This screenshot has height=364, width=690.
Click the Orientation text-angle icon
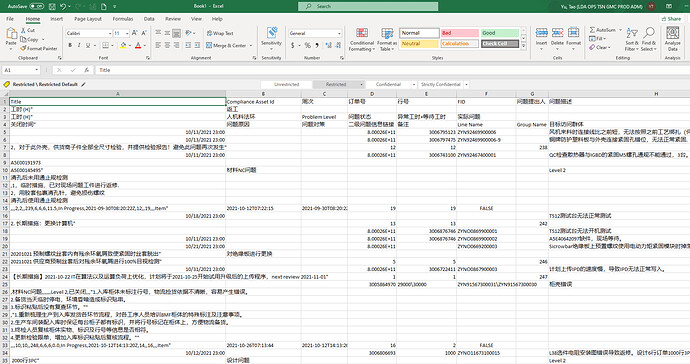click(188, 33)
